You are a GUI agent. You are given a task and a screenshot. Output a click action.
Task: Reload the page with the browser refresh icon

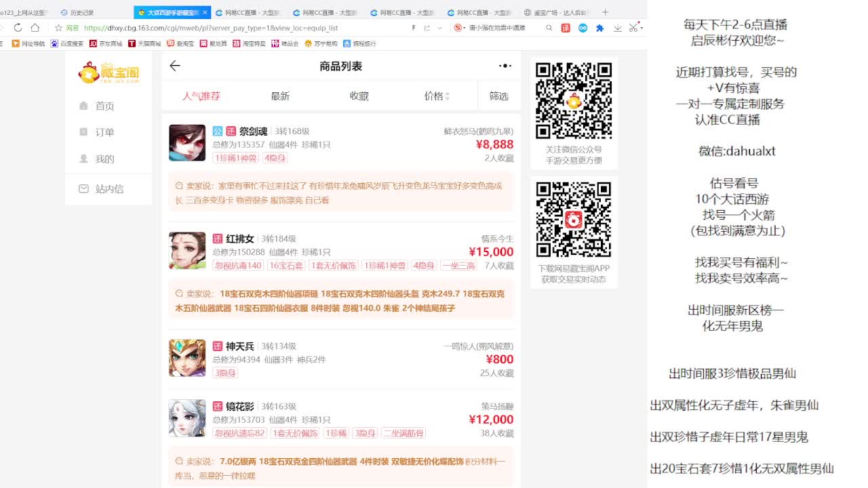18,28
